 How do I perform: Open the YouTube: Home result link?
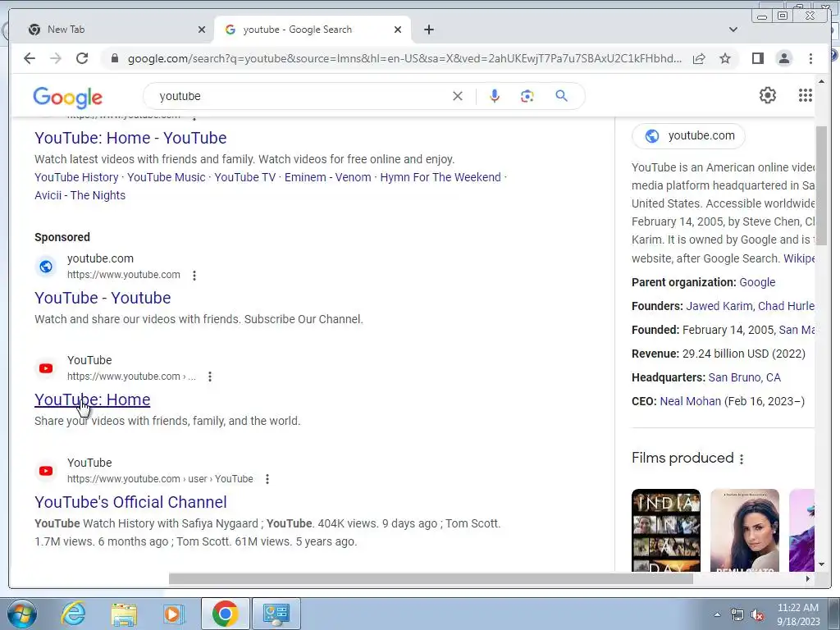(92, 399)
